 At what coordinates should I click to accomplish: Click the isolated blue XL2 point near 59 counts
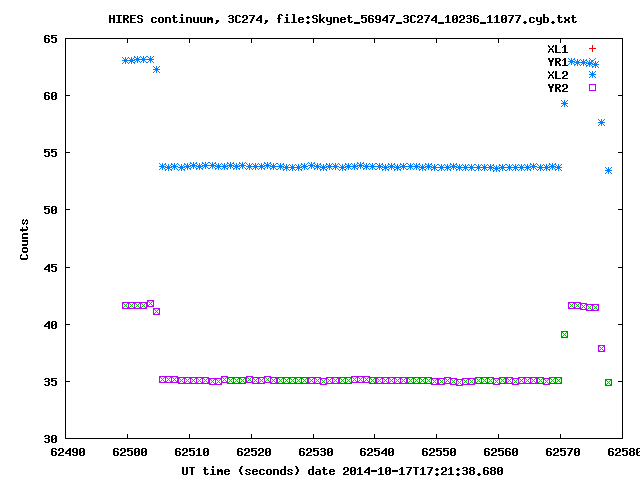click(564, 104)
